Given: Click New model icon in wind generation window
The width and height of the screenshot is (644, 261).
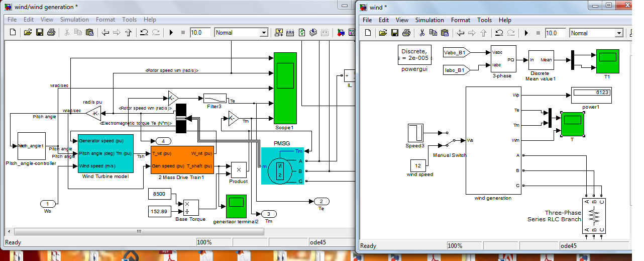Looking at the screenshot, I should coord(13,32).
